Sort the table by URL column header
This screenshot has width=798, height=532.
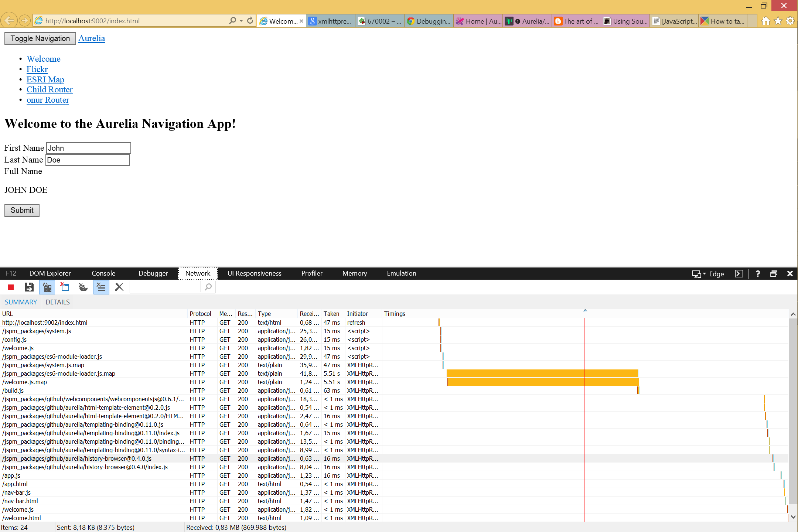point(94,314)
